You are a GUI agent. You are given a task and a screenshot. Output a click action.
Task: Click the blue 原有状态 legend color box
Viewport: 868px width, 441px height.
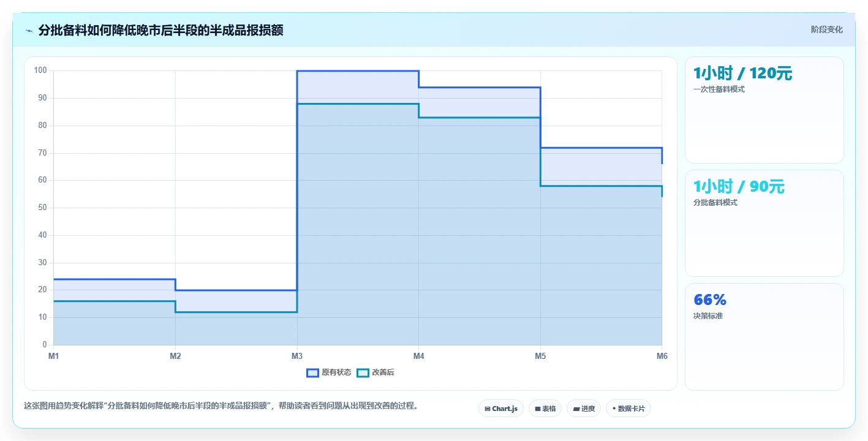(x=312, y=372)
